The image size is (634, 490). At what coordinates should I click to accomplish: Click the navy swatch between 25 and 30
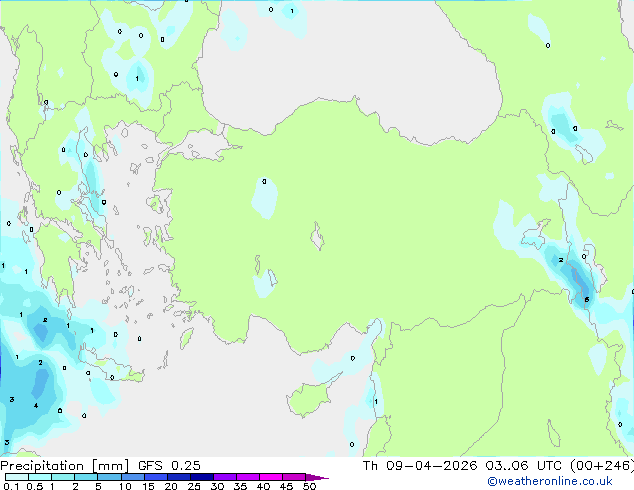201,477
